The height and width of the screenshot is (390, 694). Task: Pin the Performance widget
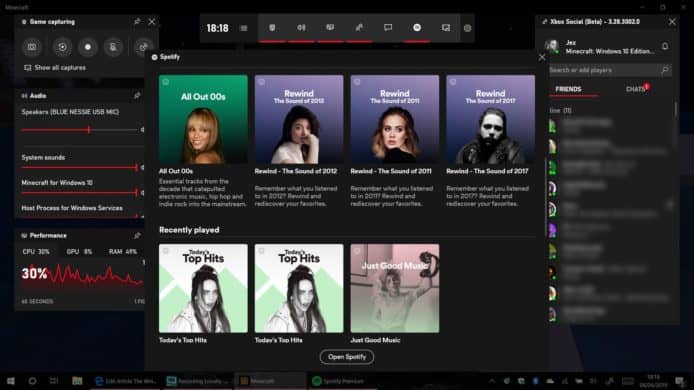137,236
